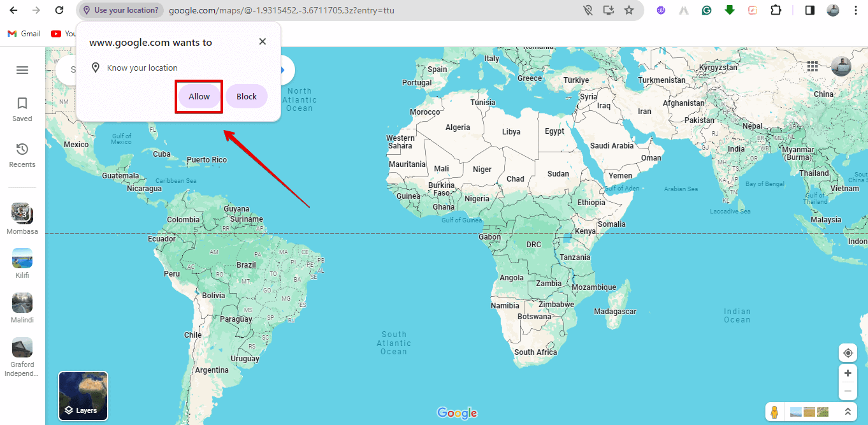Screen dimensions: 868x425
Task: Open the Layers panel thumbnail
Action: [x=83, y=396]
